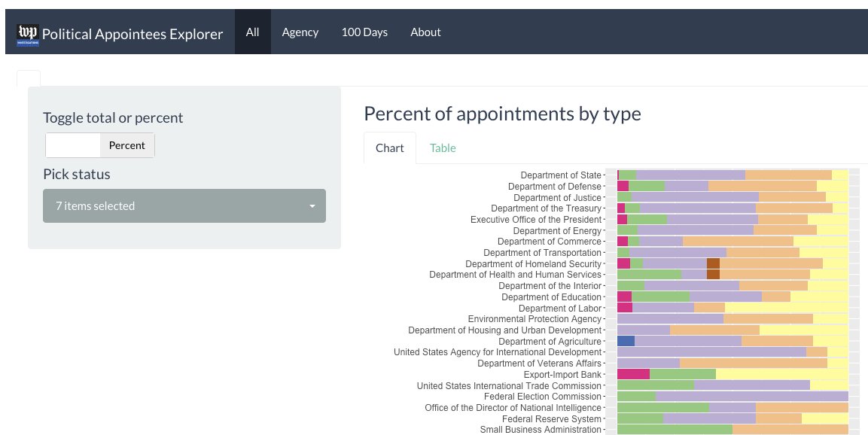This screenshot has width=868, height=435.
Task: Click the Percent of appointments by type heading
Action: tap(502, 114)
